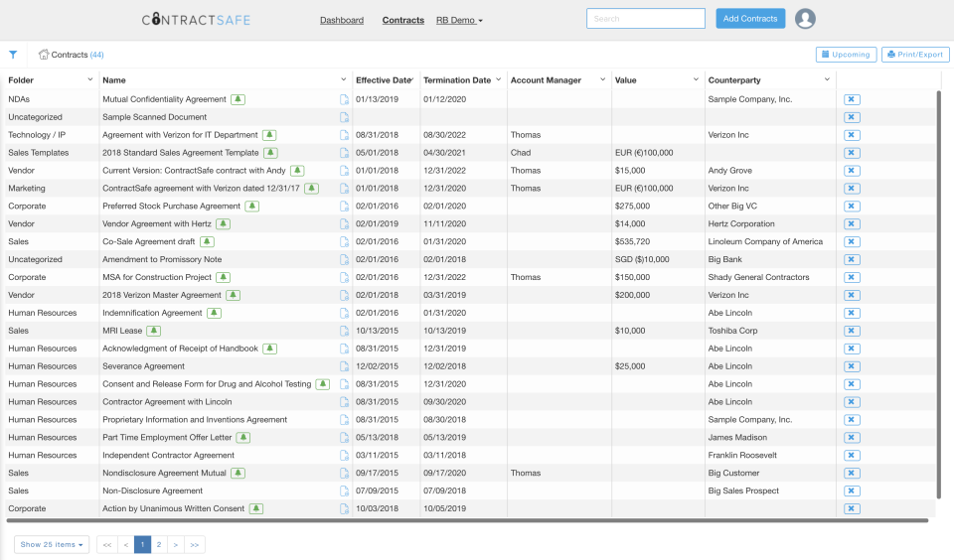Screen dimensions: 954x560
Task: Click the Print/Export button
Action: point(915,55)
